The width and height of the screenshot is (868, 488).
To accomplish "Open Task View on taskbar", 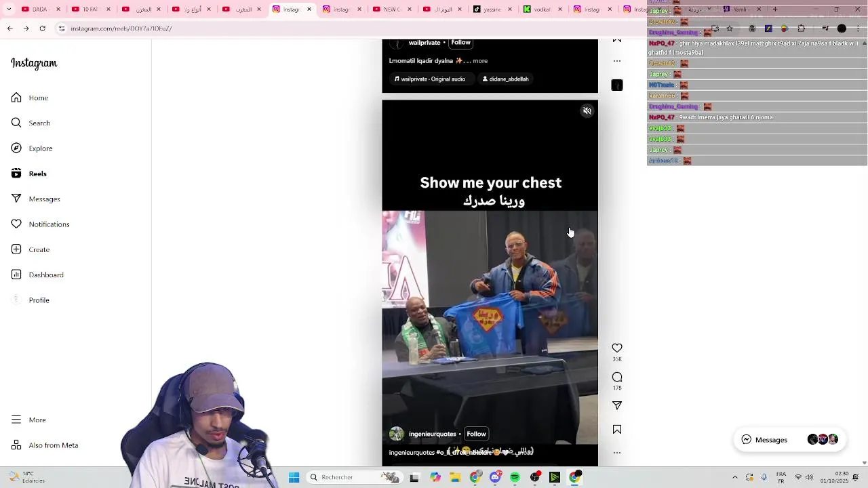I will [414, 477].
